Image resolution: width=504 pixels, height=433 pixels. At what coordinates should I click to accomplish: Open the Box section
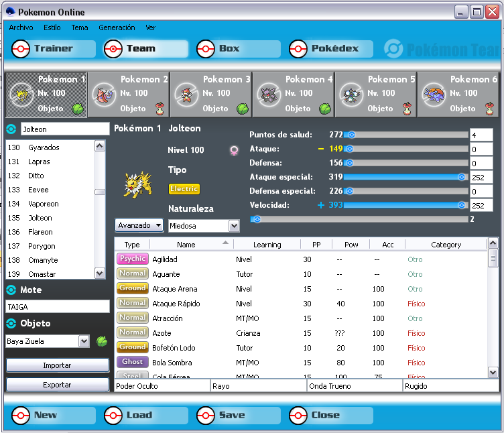[x=239, y=49]
